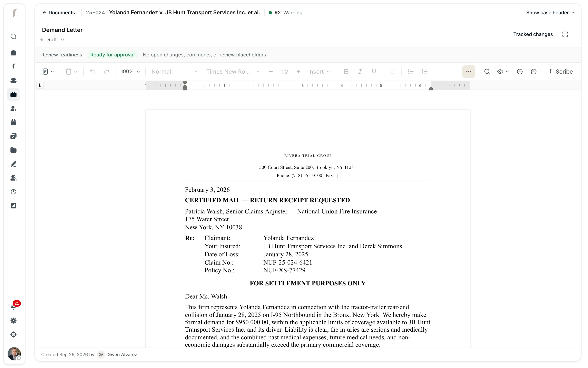The width and height of the screenshot is (588, 368).
Task: Open settings gear in sidebar
Action: 14,321
